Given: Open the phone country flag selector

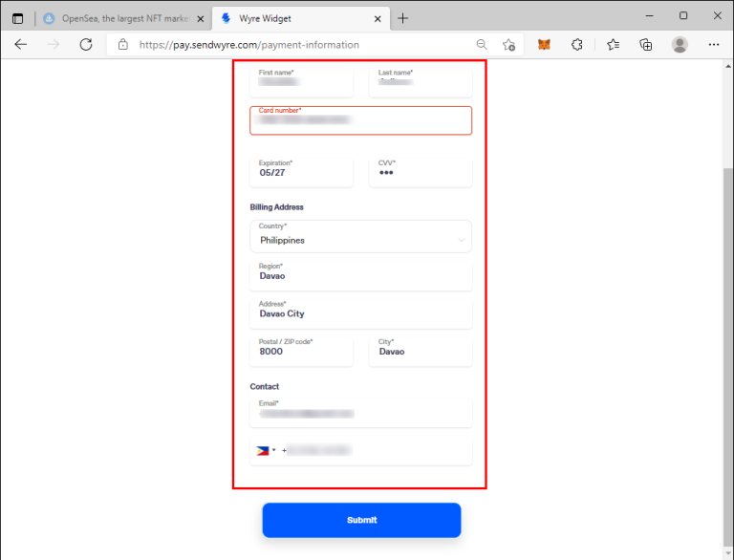Looking at the screenshot, I should [265, 450].
